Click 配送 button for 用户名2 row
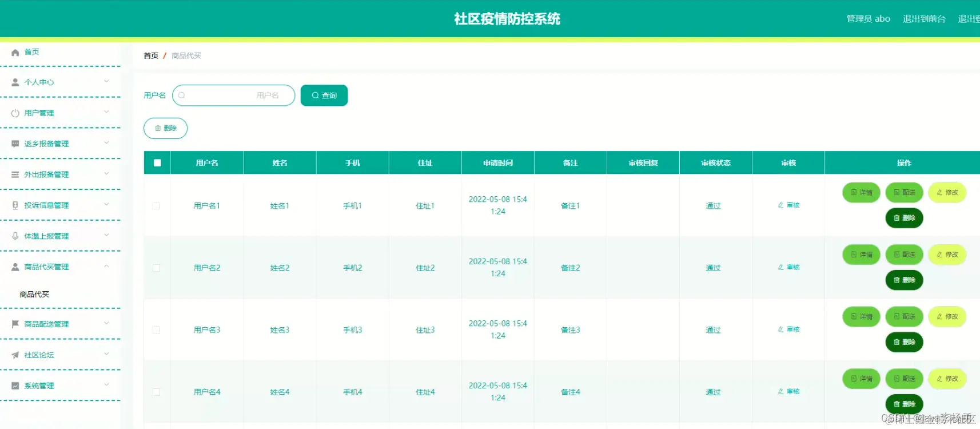This screenshot has height=429, width=980. 904,255
